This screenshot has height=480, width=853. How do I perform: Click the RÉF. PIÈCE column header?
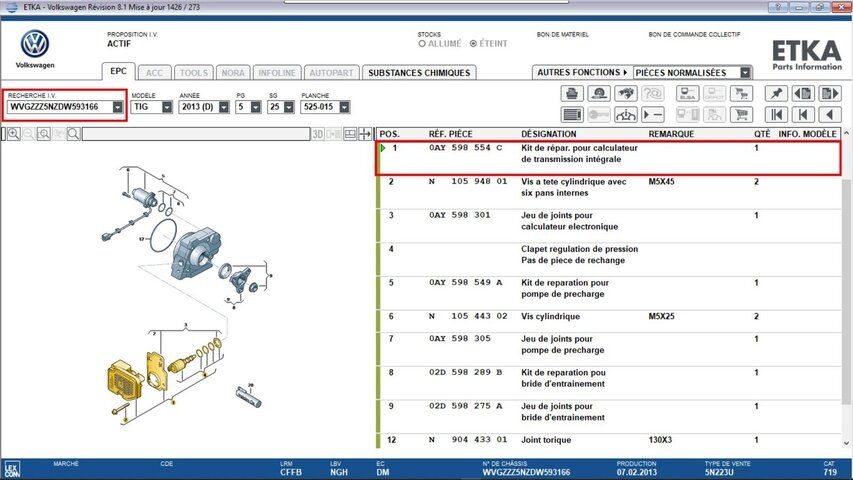click(450, 134)
